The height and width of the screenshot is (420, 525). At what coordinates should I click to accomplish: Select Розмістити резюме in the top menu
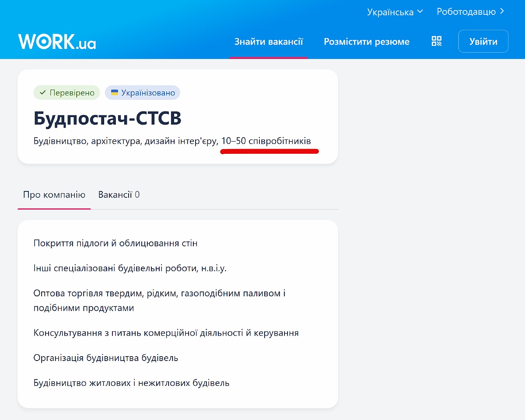(367, 42)
